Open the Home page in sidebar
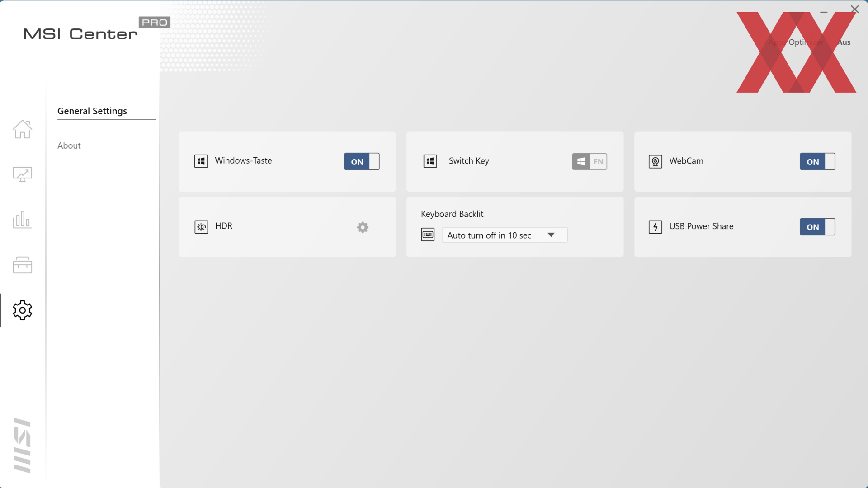Screen dimensions: 868x488 [22, 129]
